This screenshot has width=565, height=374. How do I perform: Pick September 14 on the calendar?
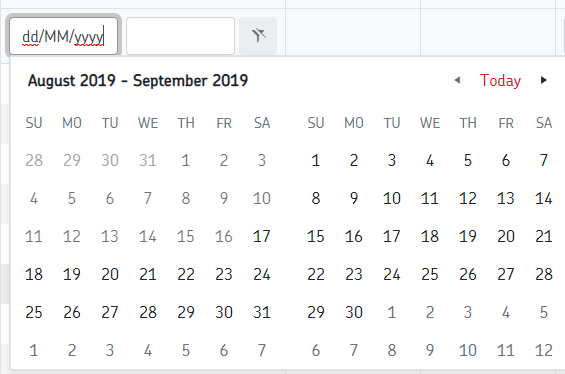point(543,198)
